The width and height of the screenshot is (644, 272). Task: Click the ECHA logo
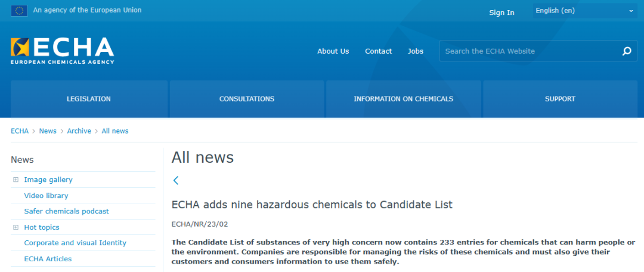63,51
